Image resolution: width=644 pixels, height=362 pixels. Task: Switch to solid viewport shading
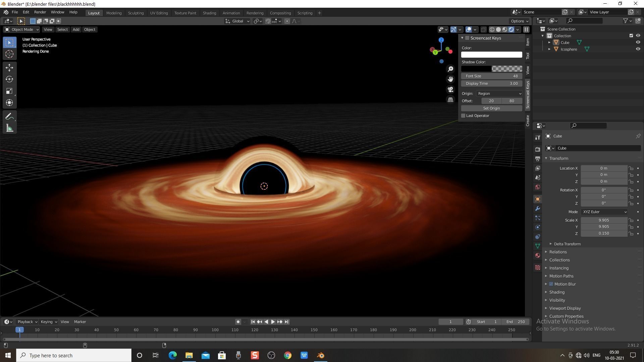coord(498,29)
